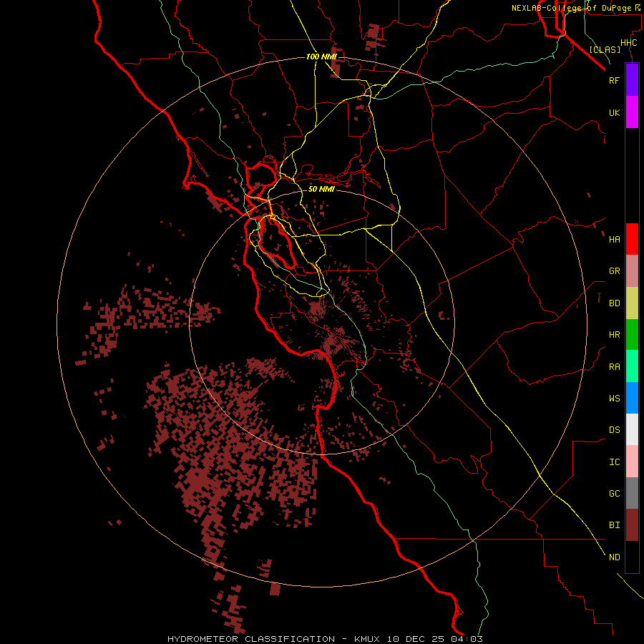
Task: Click the RF purple legend swatch
Action: [x=632, y=80]
